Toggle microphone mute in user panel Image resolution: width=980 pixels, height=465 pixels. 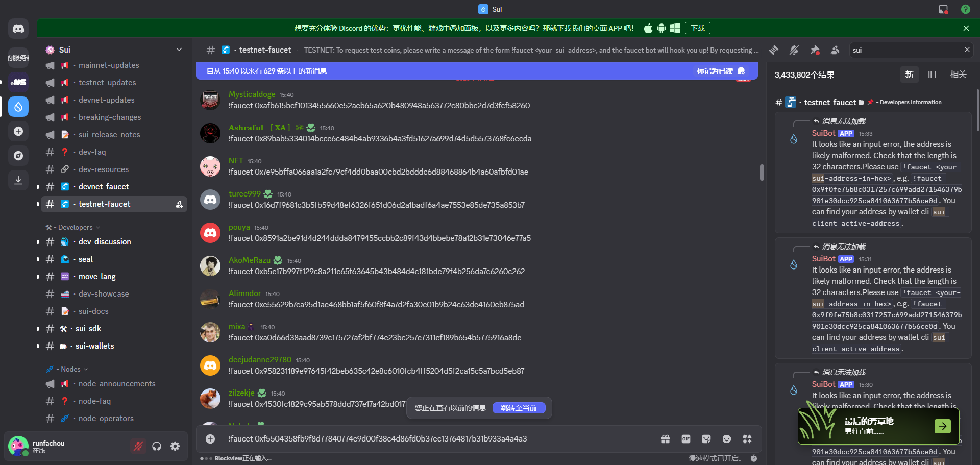pyautogui.click(x=138, y=446)
